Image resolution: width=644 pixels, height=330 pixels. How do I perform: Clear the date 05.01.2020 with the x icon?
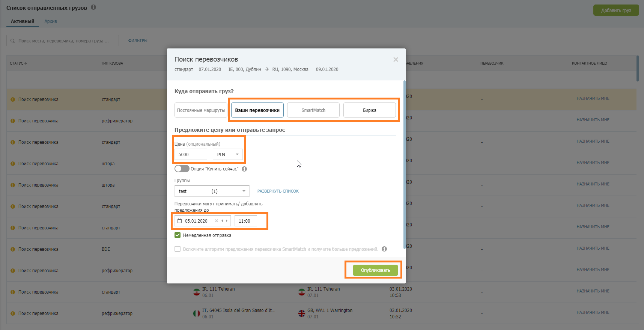pos(217,221)
